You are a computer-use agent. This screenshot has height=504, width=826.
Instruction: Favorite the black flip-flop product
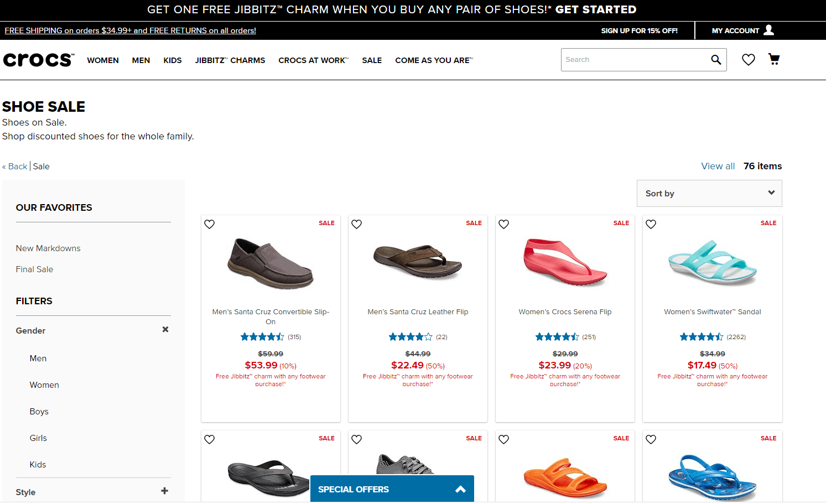[210, 439]
